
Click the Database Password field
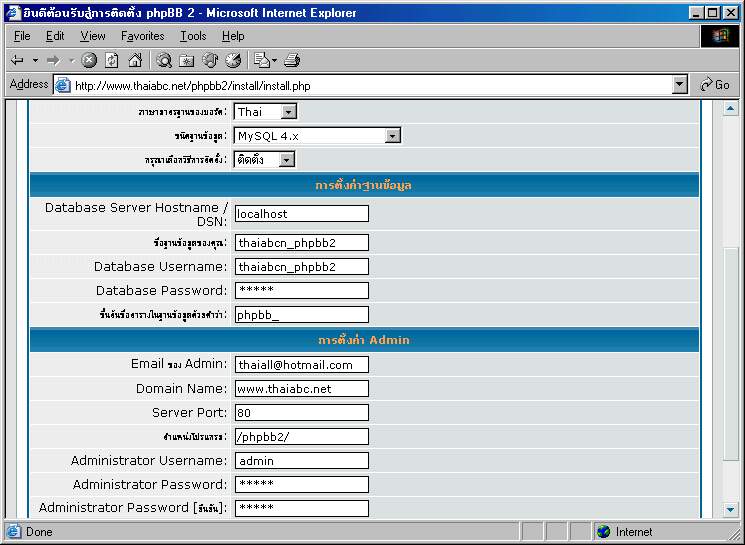click(x=301, y=291)
